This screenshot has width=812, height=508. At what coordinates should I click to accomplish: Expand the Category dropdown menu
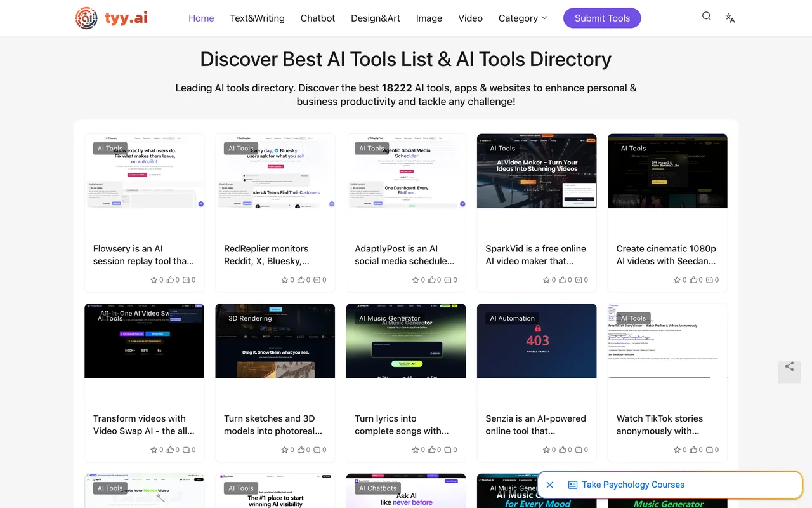523,18
